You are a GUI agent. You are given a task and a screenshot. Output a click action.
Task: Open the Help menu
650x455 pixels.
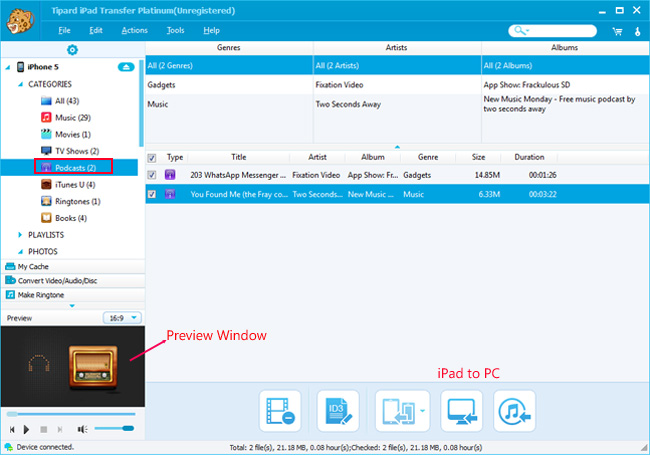(211, 30)
